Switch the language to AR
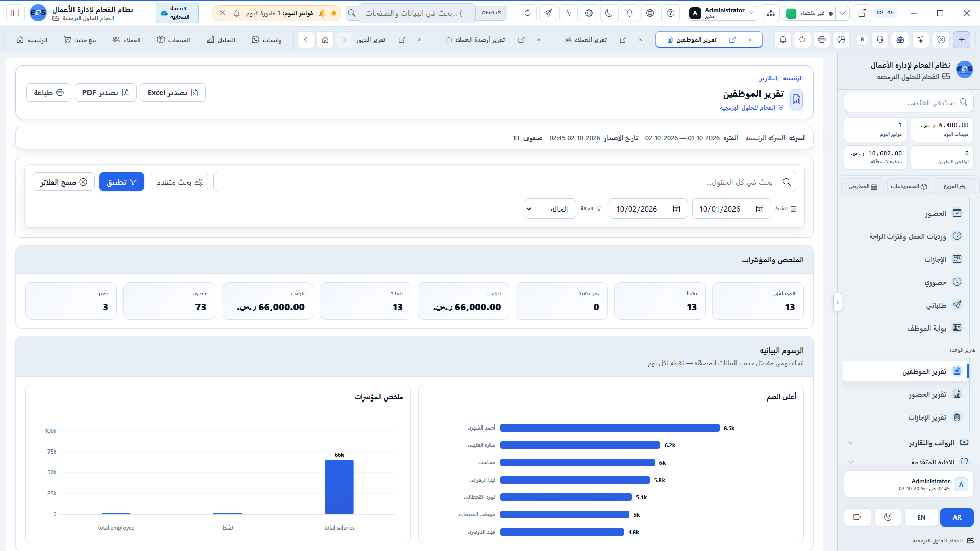 tap(957, 517)
